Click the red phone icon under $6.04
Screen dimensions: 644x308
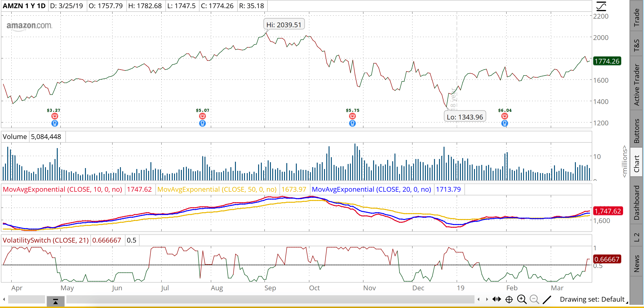click(x=505, y=116)
